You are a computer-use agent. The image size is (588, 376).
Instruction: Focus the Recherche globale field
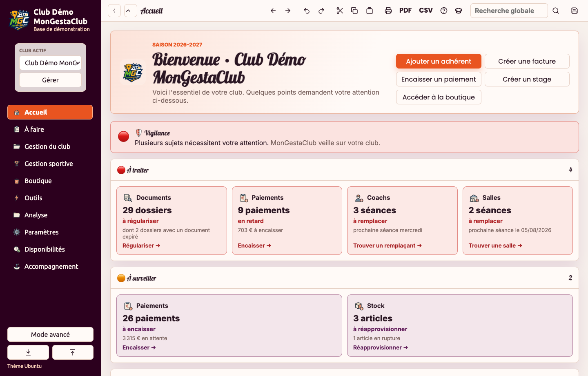pos(509,11)
